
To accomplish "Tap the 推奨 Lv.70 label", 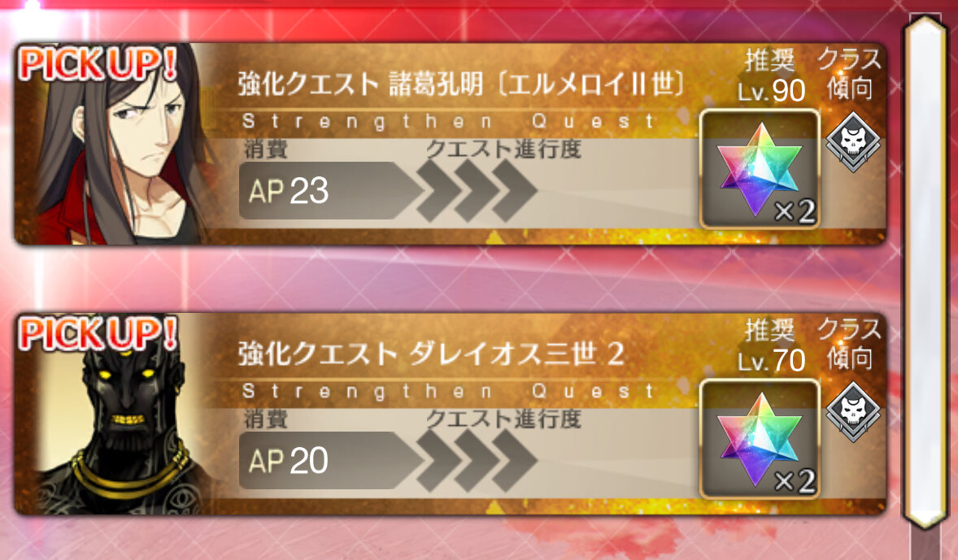I will (771, 346).
